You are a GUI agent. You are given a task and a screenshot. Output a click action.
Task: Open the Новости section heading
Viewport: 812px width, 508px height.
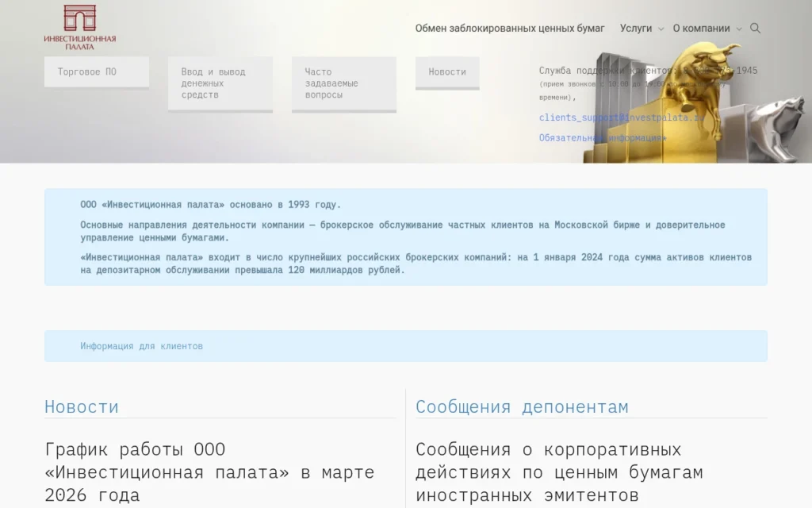80,406
